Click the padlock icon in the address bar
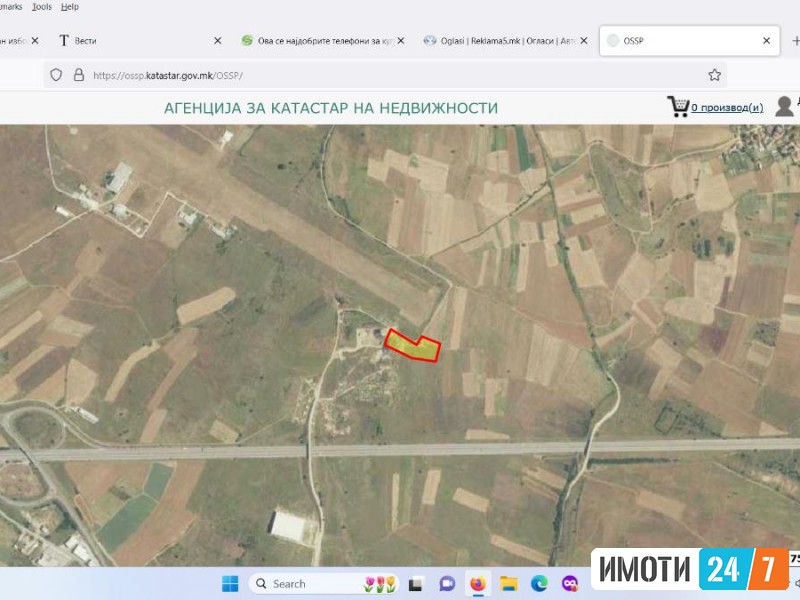 coord(80,73)
